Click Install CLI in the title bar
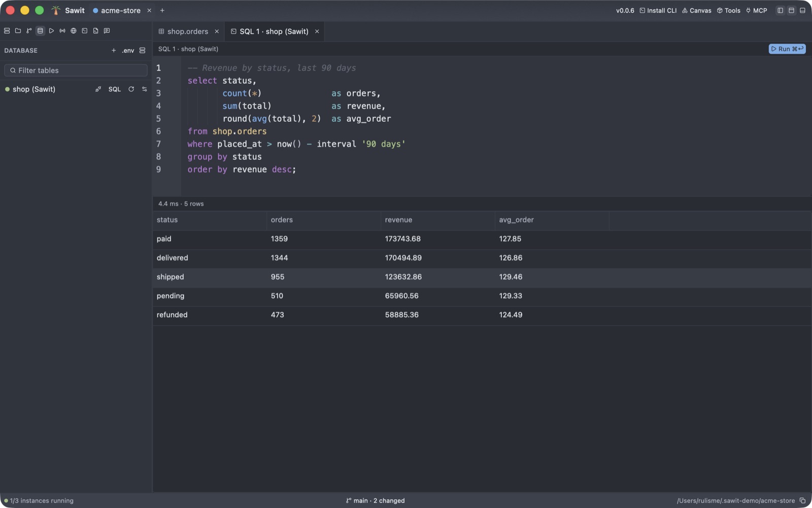 (658, 11)
